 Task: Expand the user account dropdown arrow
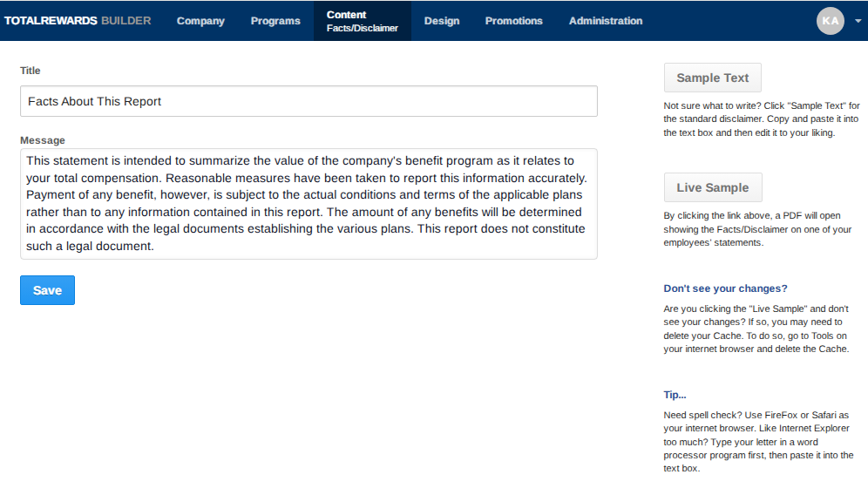(x=858, y=21)
